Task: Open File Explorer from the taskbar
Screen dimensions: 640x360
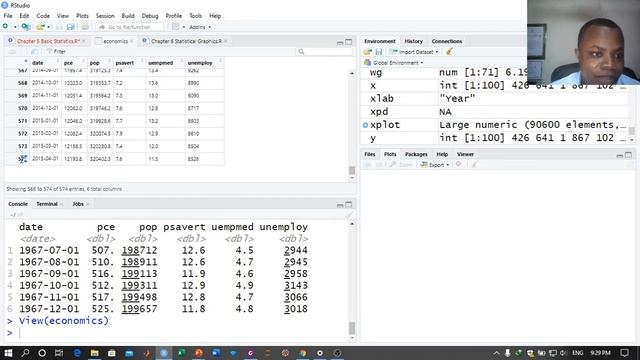Action: [94, 353]
